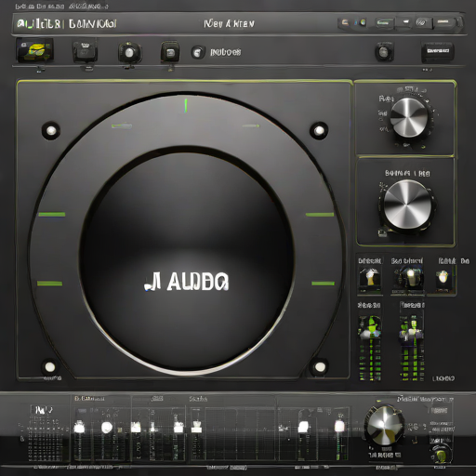This screenshot has height=476, width=476.
Task: Click the green-blue round icon in the title bar
Action: [362, 22]
